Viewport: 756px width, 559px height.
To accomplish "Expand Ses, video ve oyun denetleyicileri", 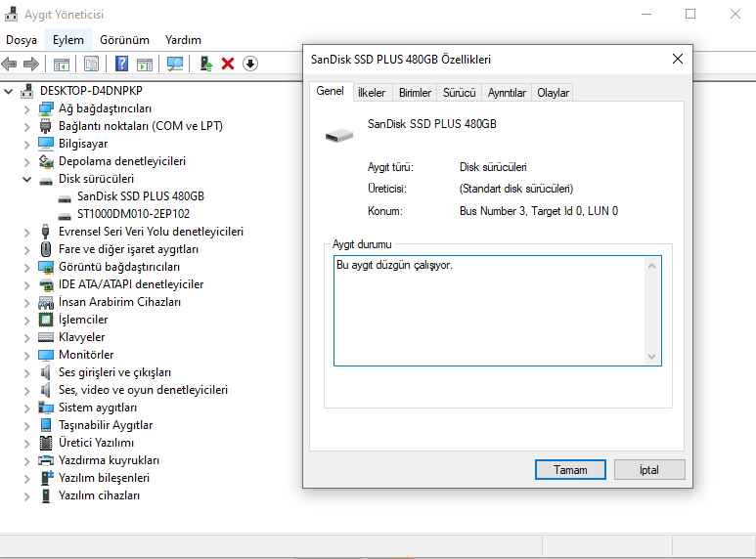I will pos(27,390).
